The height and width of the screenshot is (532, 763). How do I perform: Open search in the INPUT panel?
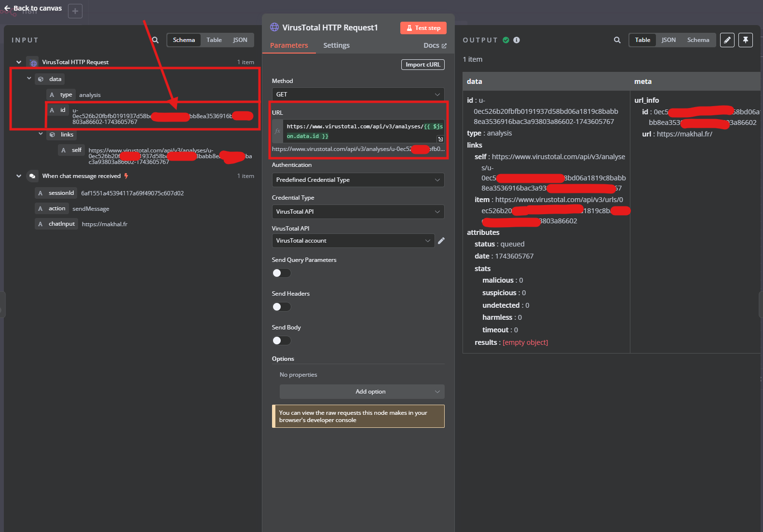155,40
